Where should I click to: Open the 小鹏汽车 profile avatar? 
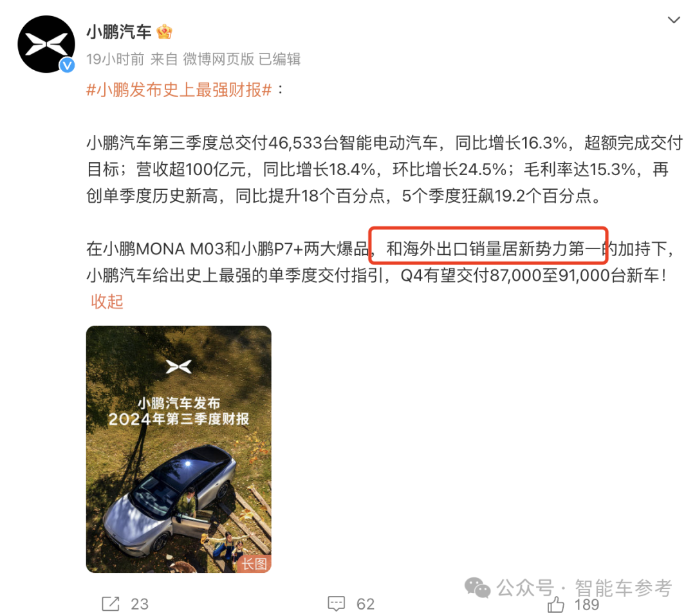pos(46,44)
